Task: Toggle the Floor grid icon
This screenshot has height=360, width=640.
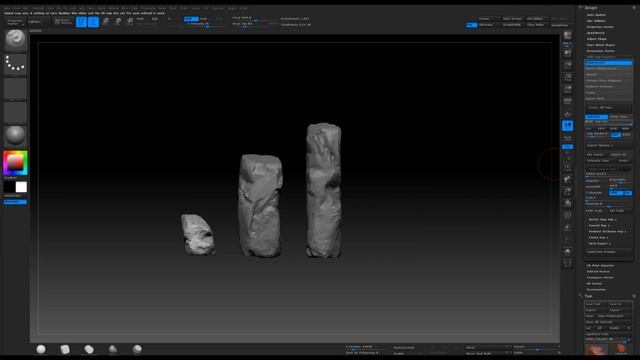Action: [x=567, y=114]
